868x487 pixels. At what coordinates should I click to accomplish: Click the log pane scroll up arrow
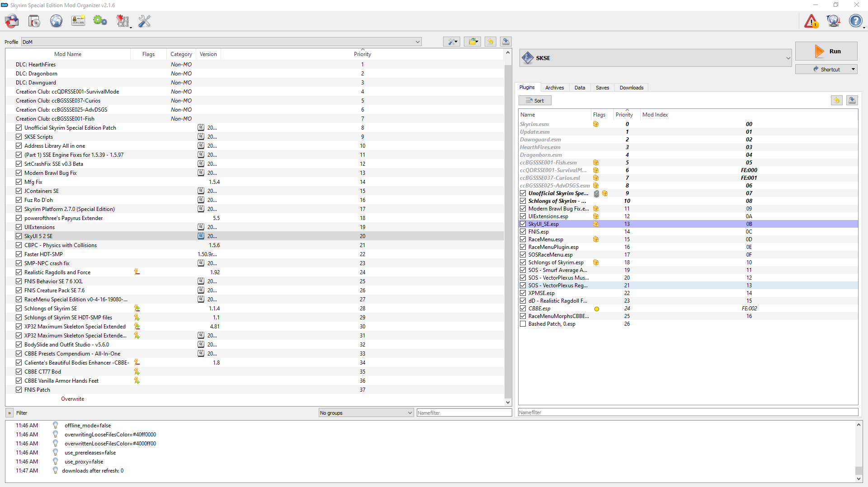[859, 425]
